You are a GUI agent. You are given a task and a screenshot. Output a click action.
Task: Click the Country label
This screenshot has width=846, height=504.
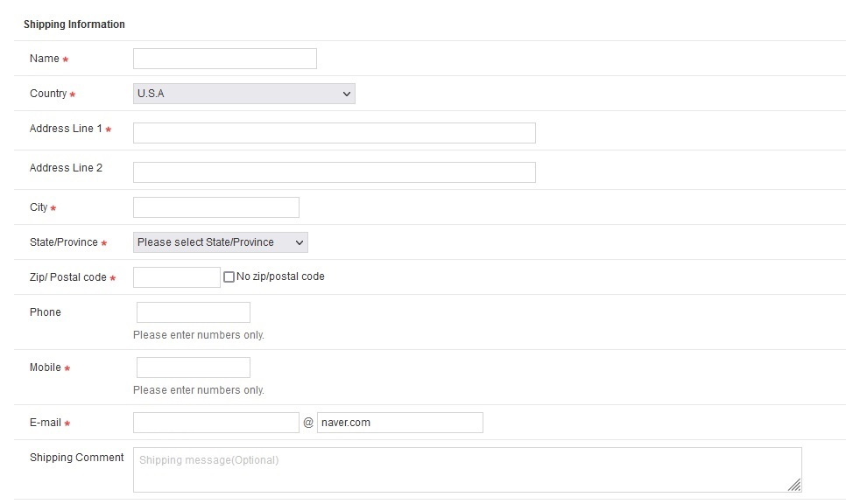pyautogui.click(x=48, y=94)
